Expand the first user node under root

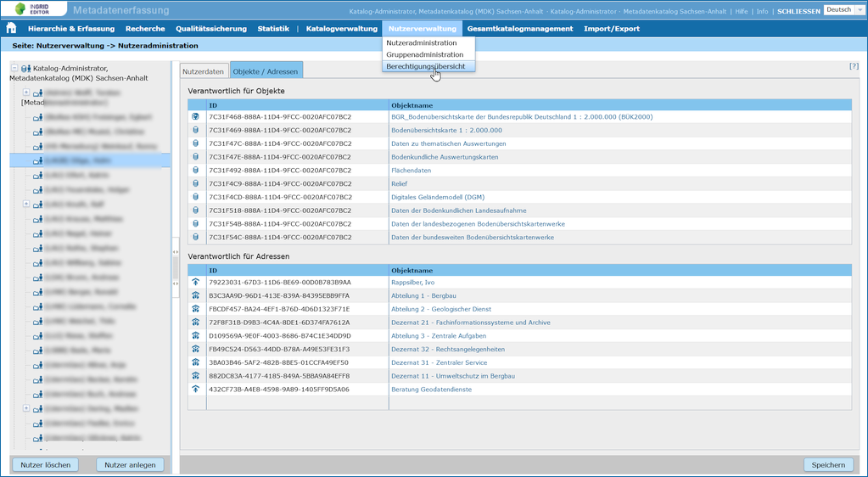pyautogui.click(x=25, y=93)
